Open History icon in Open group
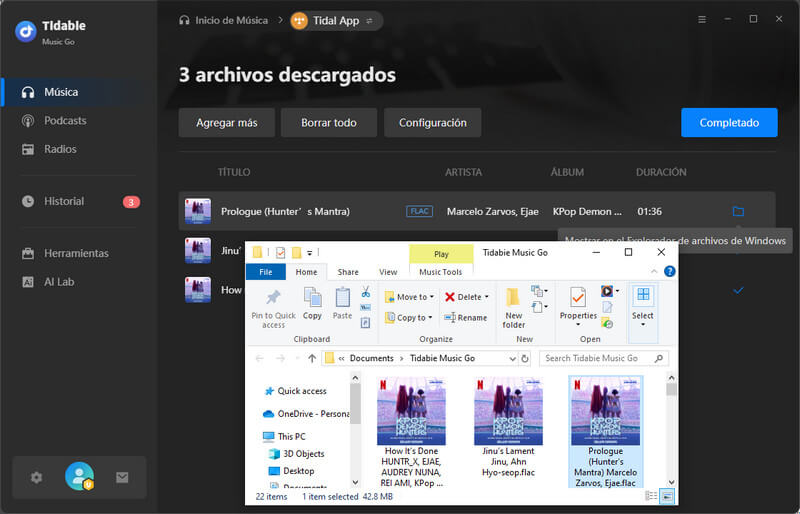Image resolution: width=800 pixels, height=514 pixels. [x=607, y=323]
